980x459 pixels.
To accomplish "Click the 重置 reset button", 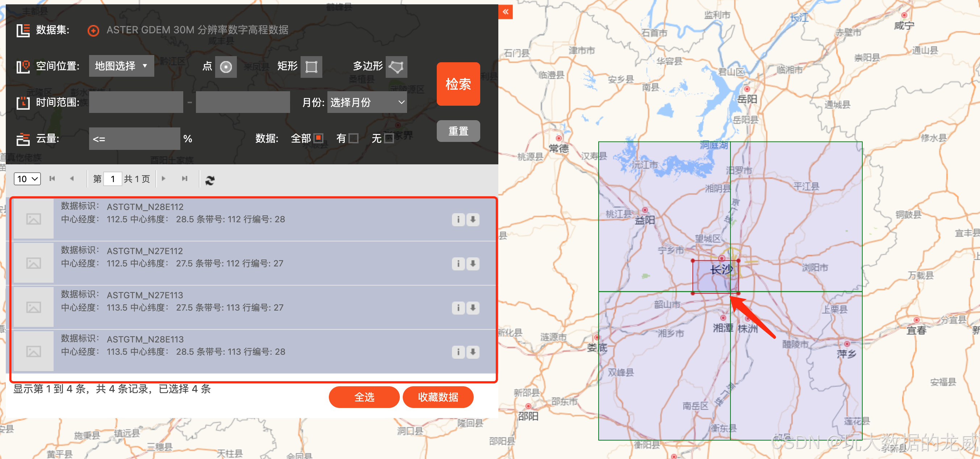I will [x=458, y=131].
